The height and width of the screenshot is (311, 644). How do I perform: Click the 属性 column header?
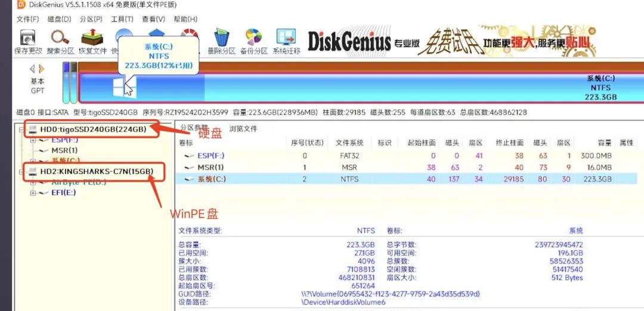[x=626, y=143]
